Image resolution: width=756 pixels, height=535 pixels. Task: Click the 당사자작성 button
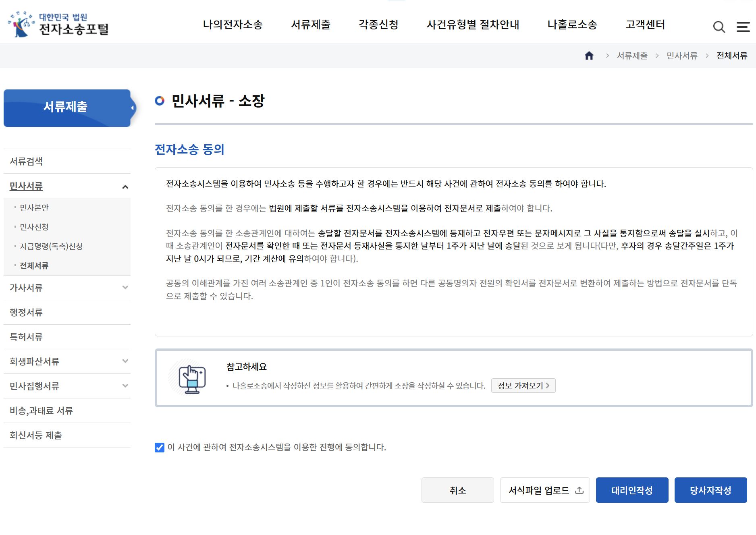[x=710, y=490]
